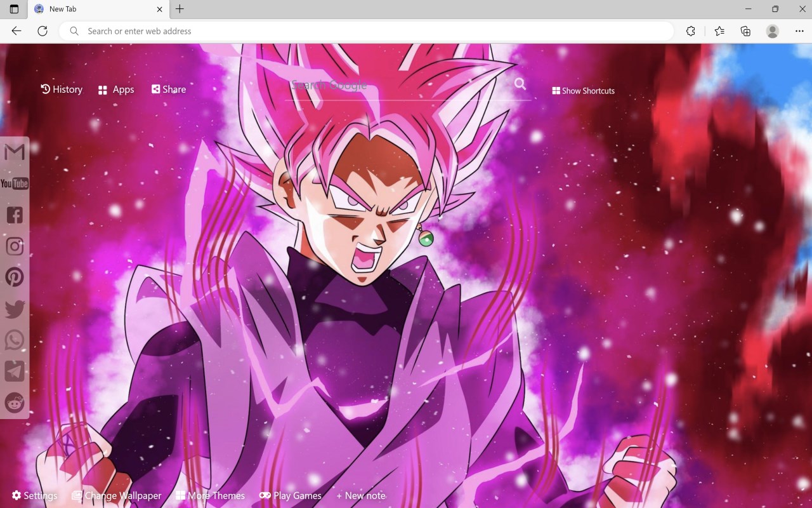Open the profile avatar menu

point(772,31)
